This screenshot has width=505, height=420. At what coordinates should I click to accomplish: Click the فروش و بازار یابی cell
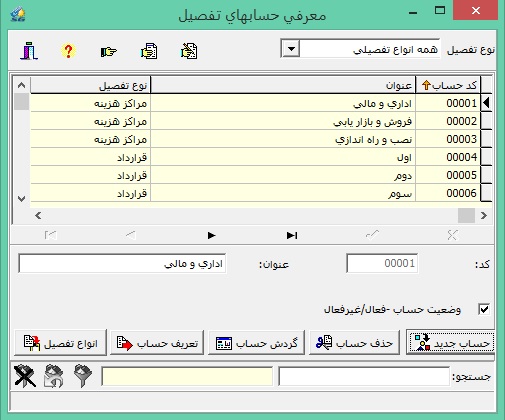click(x=283, y=121)
